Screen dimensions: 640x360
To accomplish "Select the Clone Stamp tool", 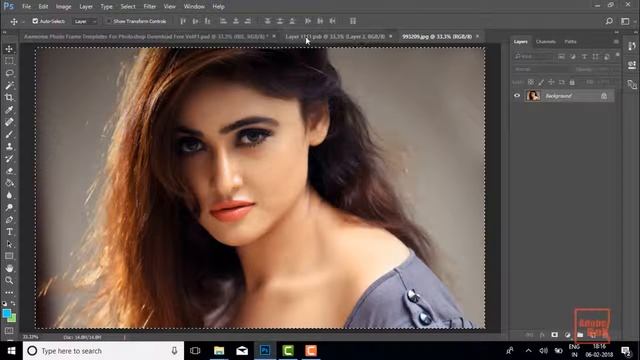I will tap(9, 147).
